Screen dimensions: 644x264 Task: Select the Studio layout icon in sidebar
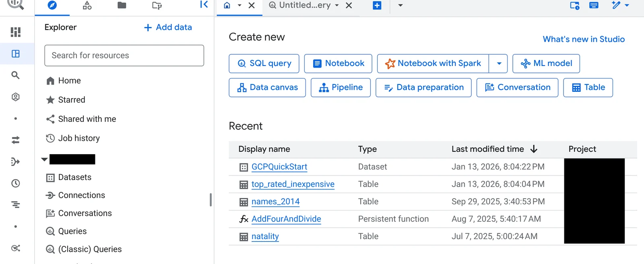click(16, 54)
